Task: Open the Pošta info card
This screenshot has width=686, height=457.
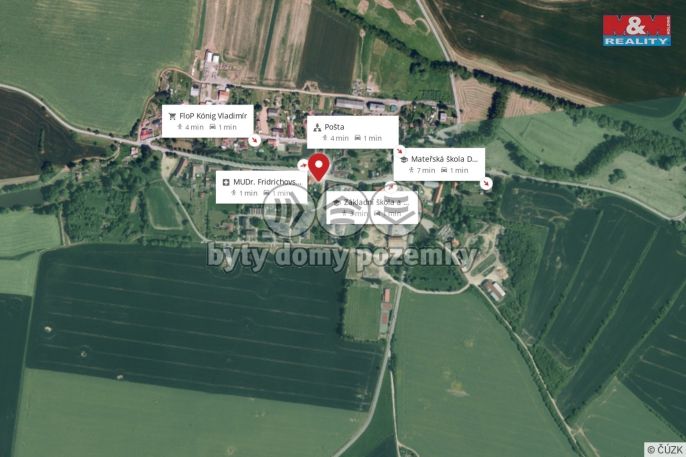Action: point(353,132)
